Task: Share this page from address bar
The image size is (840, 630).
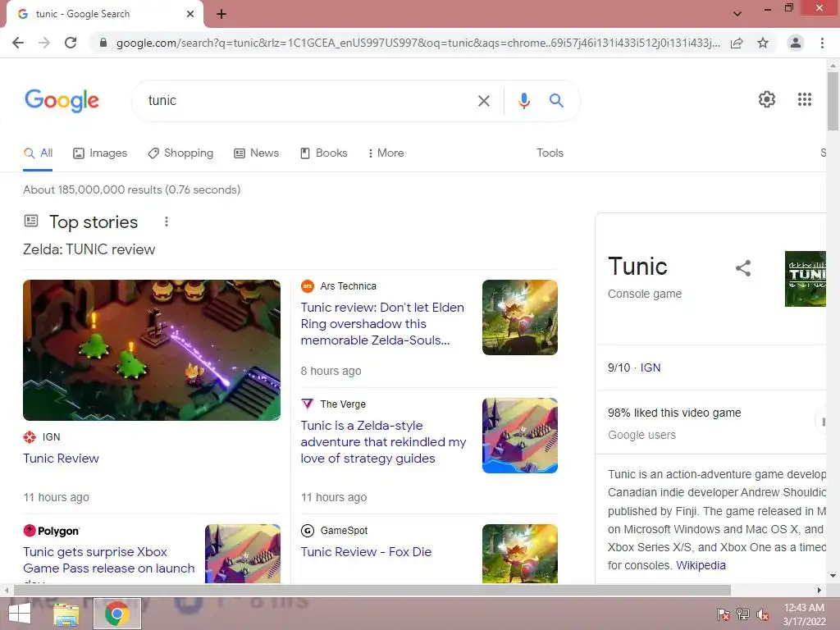Action: 737,43
